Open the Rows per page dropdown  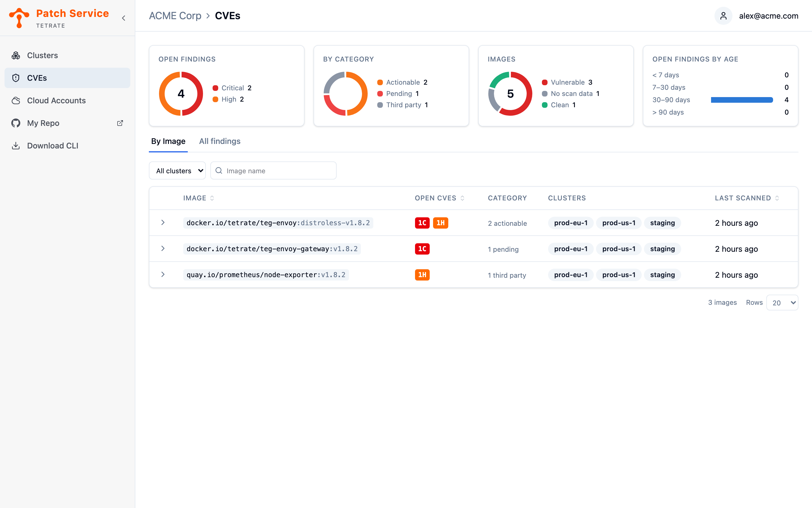pyautogui.click(x=782, y=303)
